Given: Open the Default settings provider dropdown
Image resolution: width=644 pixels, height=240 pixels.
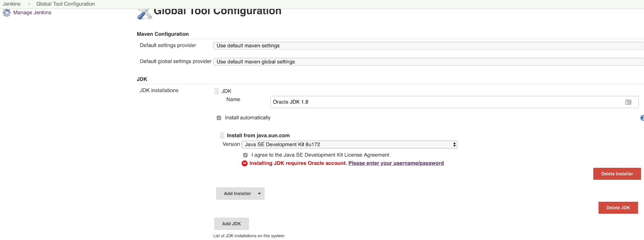Looking at the screenshot, I should pyautogui.click(x=428, y=46).
